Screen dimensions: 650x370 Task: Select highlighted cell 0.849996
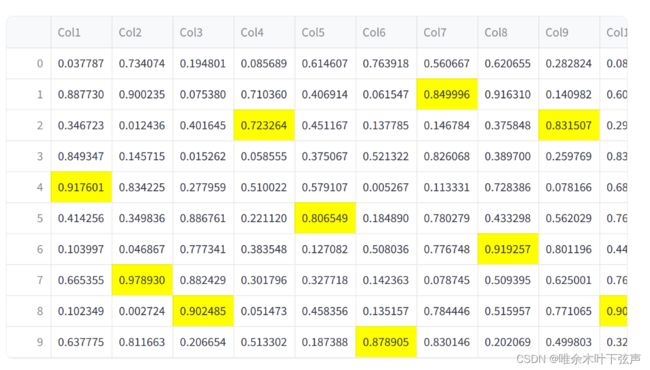click(x=447, y=94)
